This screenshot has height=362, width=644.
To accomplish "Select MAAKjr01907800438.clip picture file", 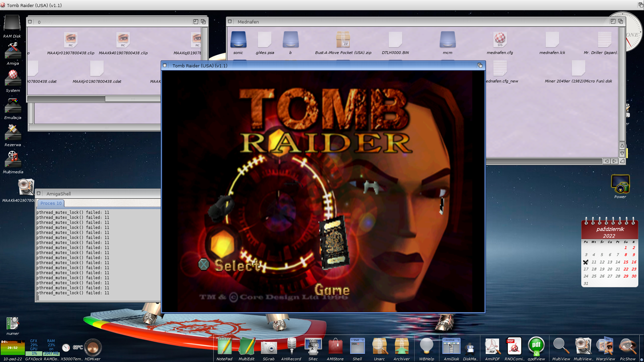I will click(x=71, y=43).
